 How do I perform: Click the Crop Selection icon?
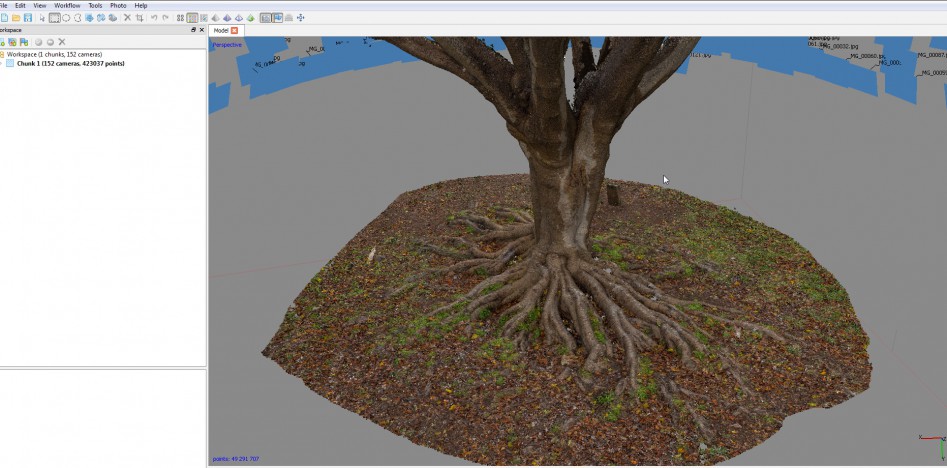click(140, 18)
